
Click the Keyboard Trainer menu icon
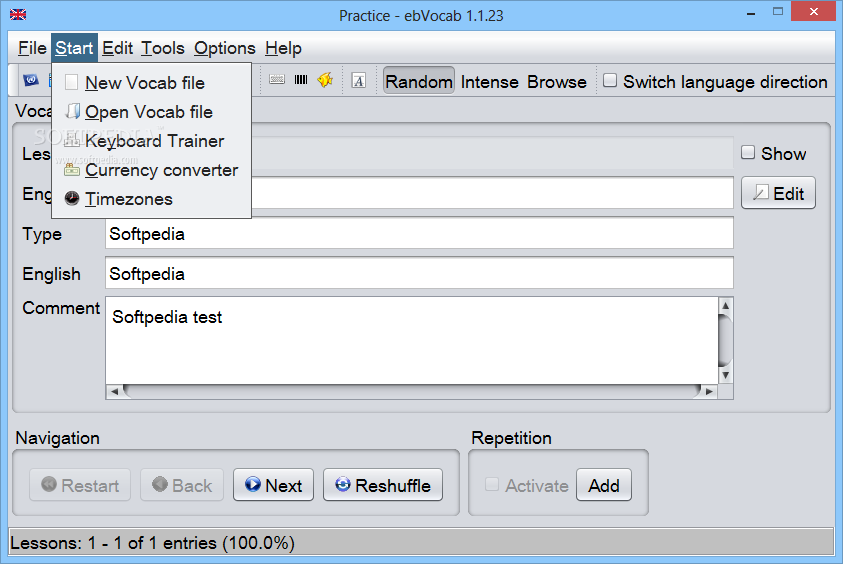coord(72,141)
